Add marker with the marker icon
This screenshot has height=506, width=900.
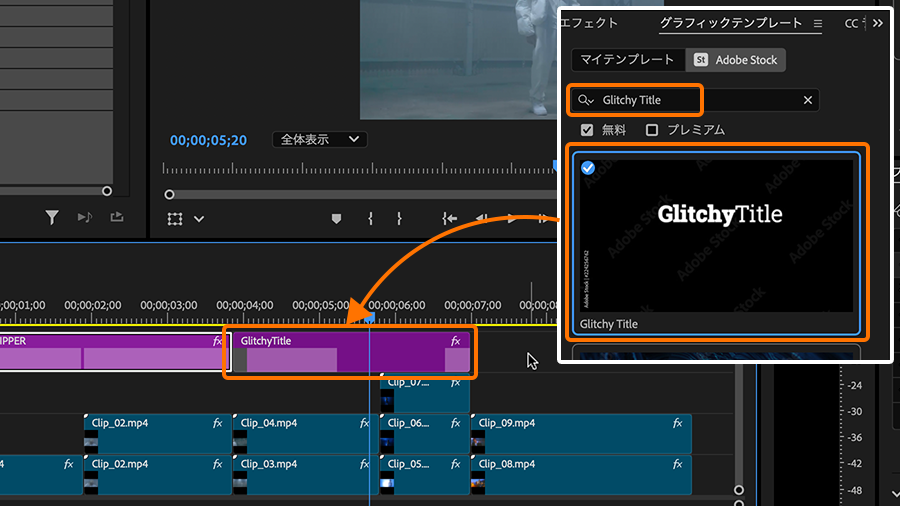(336, 219)
